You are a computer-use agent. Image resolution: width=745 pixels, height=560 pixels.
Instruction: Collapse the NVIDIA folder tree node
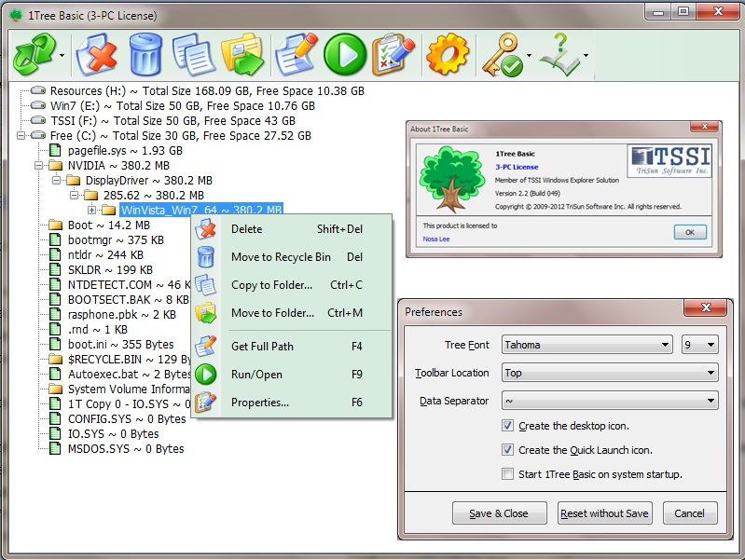pyautogui.click(x=38, y=166)
